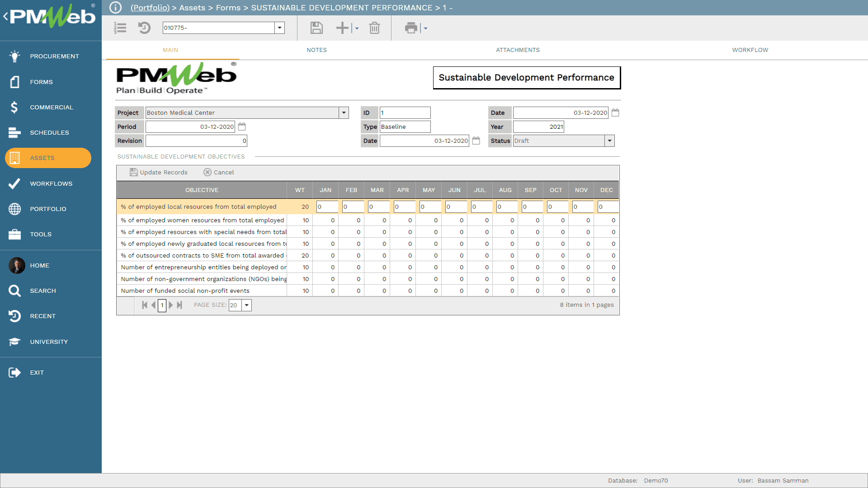Click the Print icon in toolbar
This screenshot has width=868, height=488.
(x=410, y=28)
